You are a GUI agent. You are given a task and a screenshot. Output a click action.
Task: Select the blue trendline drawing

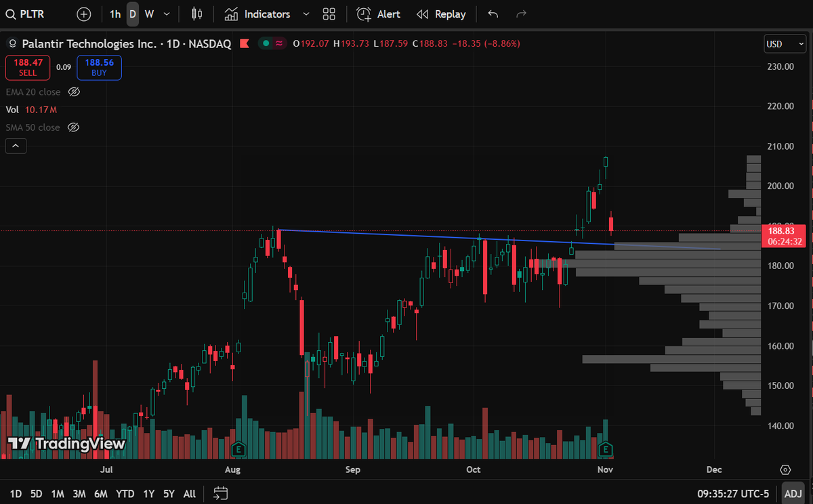pos(499,239)
